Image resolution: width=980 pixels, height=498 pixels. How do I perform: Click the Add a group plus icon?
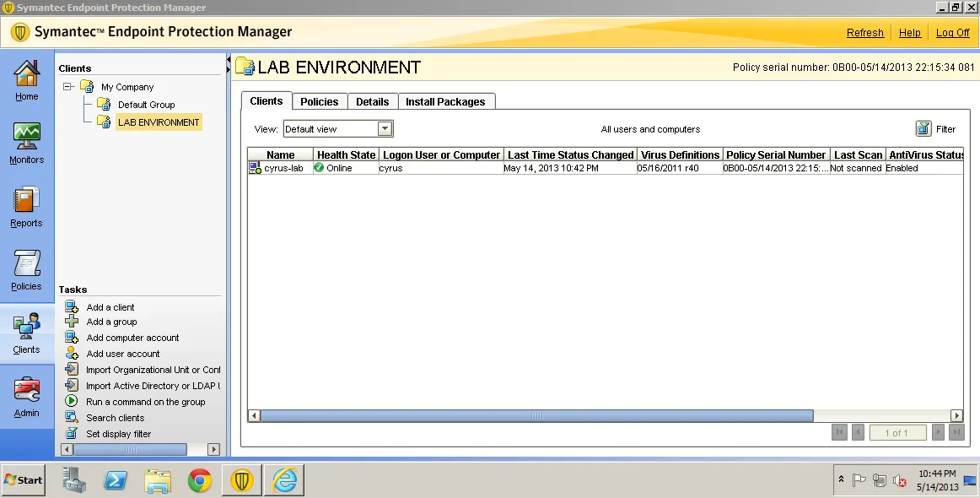(72, 322)
